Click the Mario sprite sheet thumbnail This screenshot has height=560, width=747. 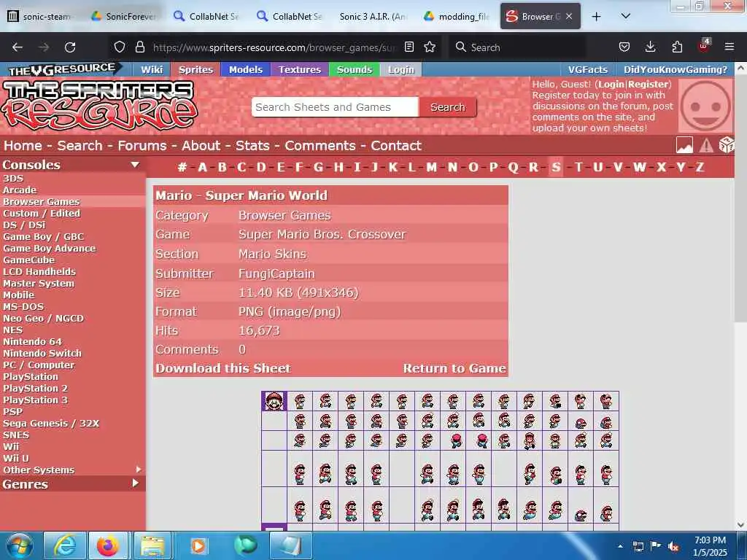[x=440, y=461]
